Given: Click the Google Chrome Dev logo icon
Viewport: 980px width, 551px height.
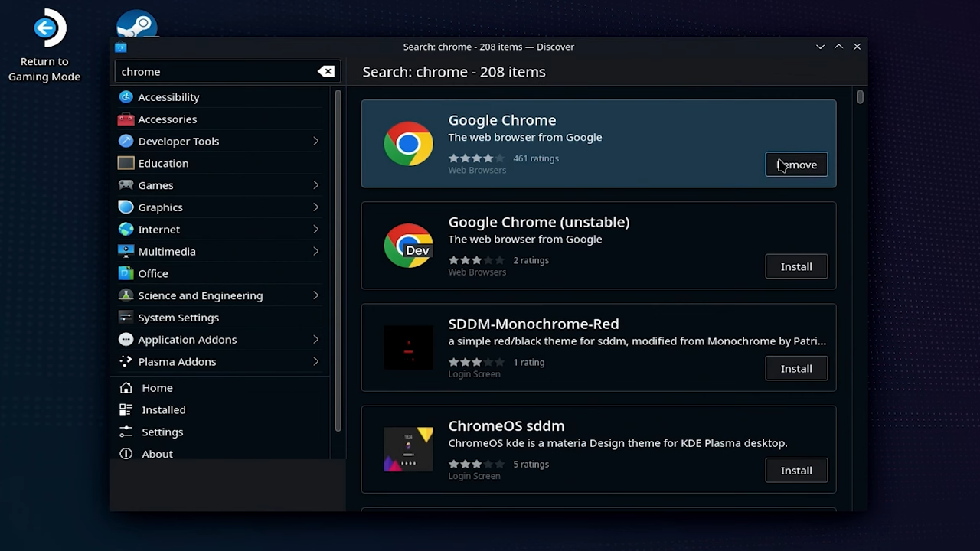Looking at the screenshot, I should (x=408, y=246).
